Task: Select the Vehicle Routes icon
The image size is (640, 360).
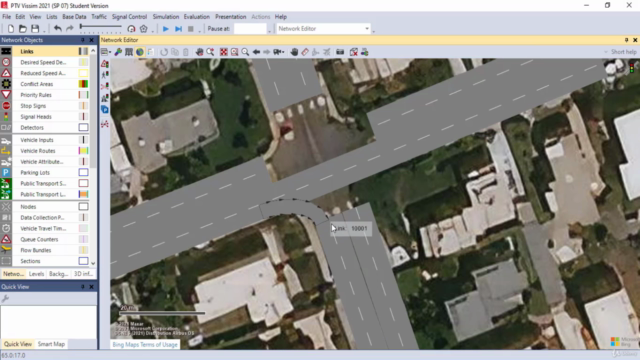Action: 6,151
